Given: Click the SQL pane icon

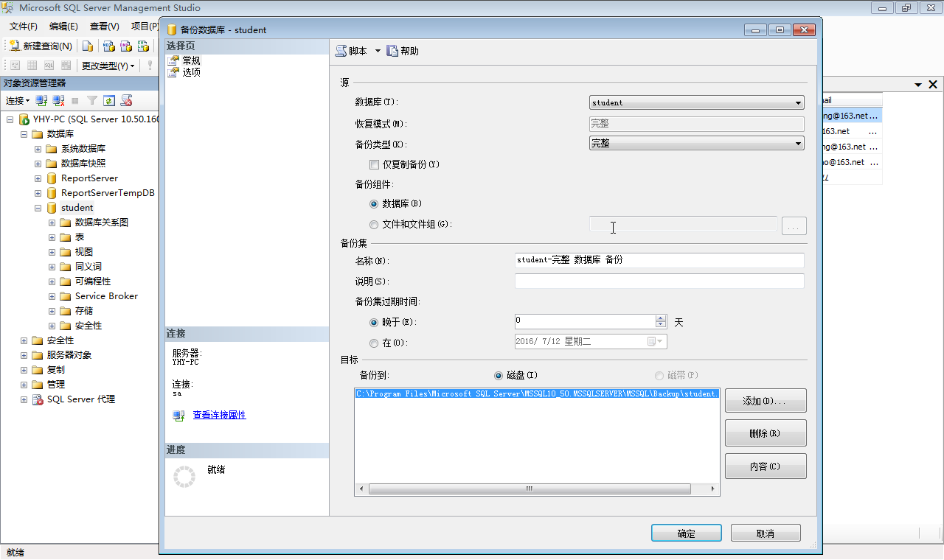Looking at the screenshot, I should click(49, 66).
